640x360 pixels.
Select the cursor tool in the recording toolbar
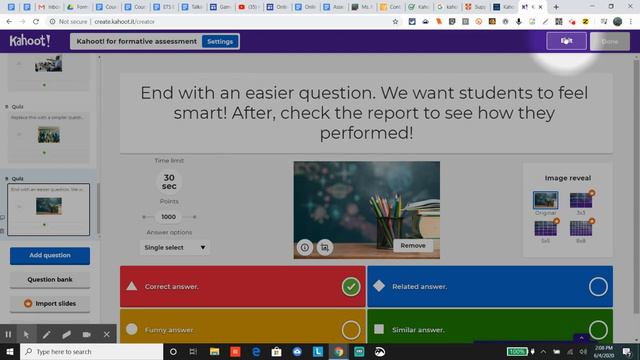tap(27, 335)
